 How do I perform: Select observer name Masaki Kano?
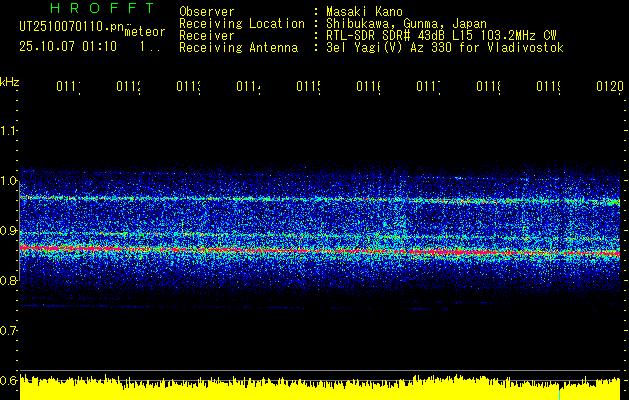pyautogui.click(x=364, y=11)
